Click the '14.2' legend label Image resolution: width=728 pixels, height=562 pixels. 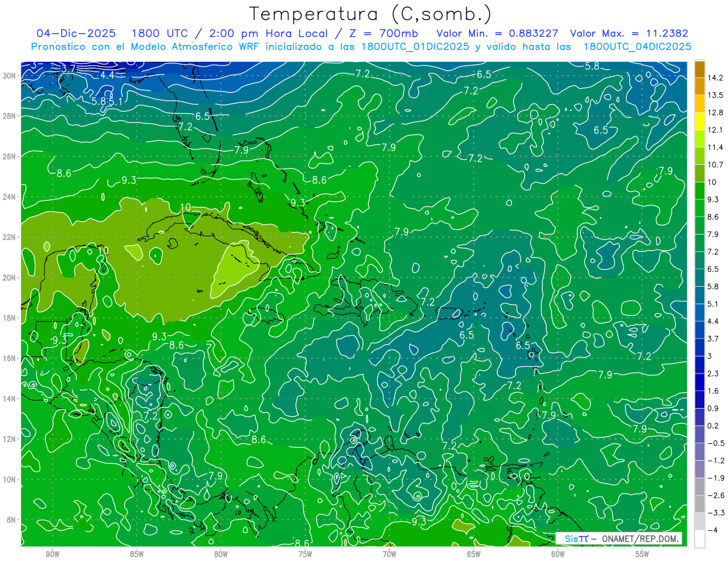pyautogui.click(x=715, y=78)
